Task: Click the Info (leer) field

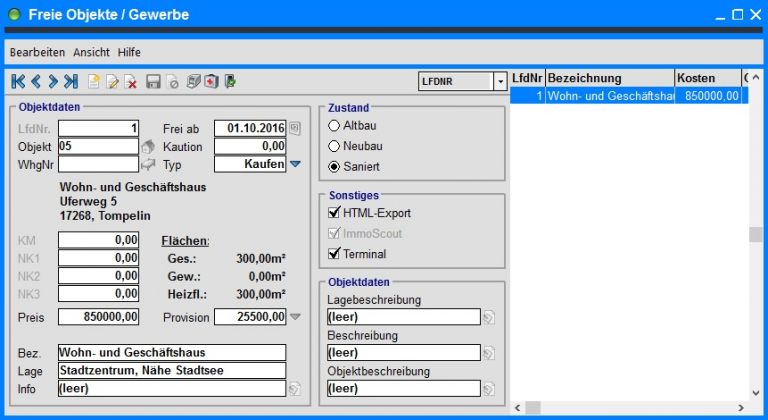Action: (x=172, y=389)
